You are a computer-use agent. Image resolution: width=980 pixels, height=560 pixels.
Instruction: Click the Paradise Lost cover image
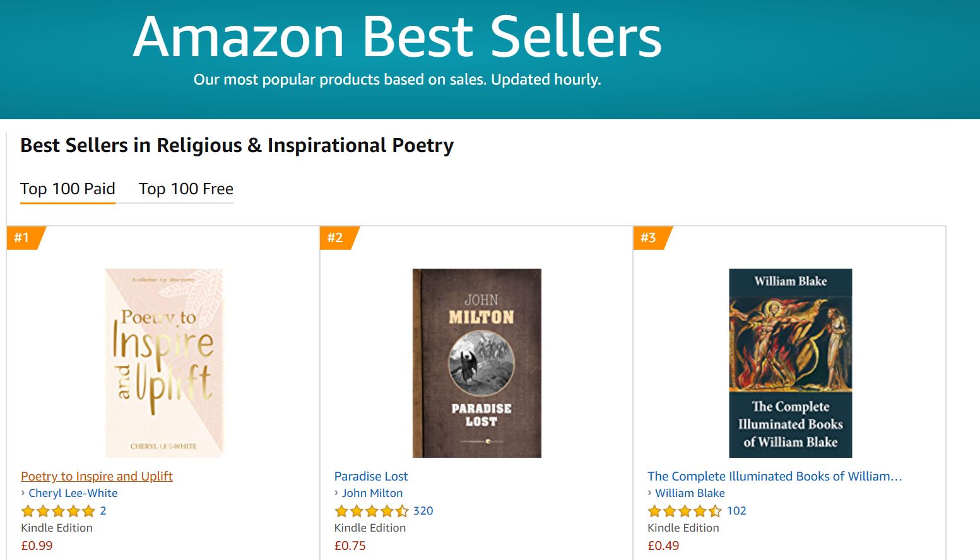click(x=477, y=363)
